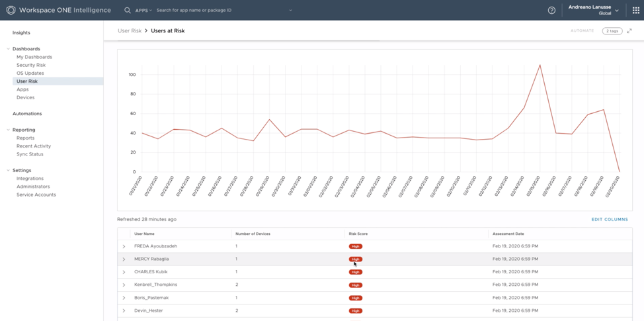Click the 2 tags badge

tap(612, 31)
